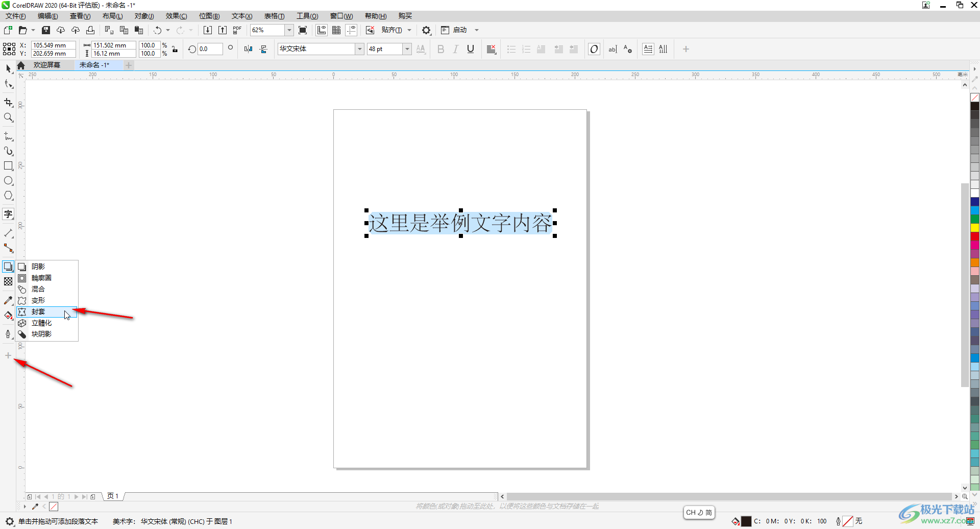
Task: Expand the 启动 launch dropdown
Action: tap(477, 30)
